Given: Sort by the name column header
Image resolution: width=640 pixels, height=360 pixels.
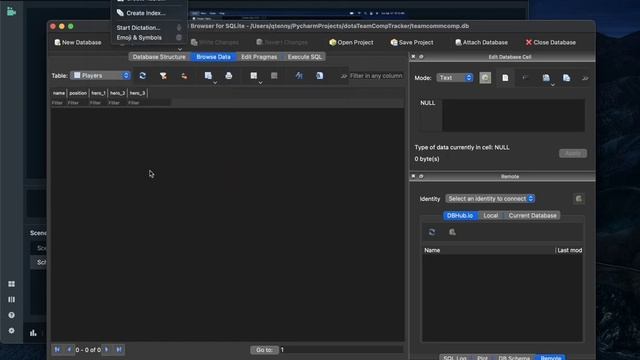Looking at the screenshot, I should click(59, 93).
